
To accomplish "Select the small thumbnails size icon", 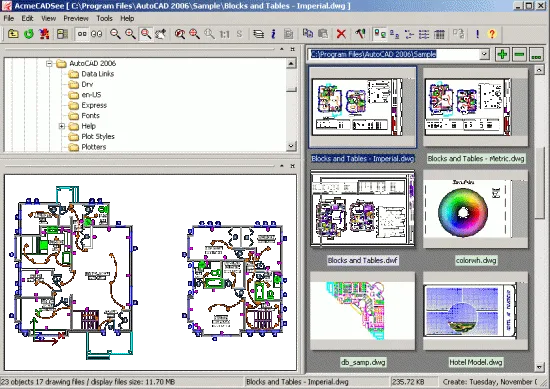I will tap(82, 34).
